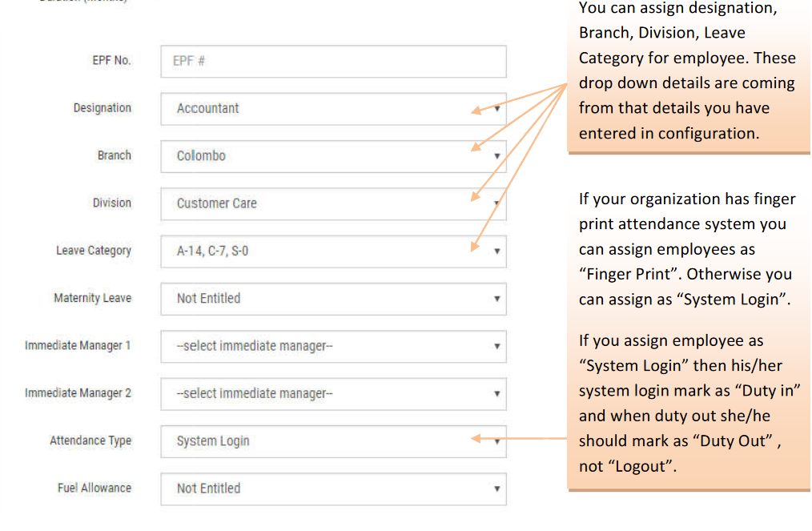Click the "Leave Category" field label
This screenshot has width=812, height=531.
[x=93, y=251]
